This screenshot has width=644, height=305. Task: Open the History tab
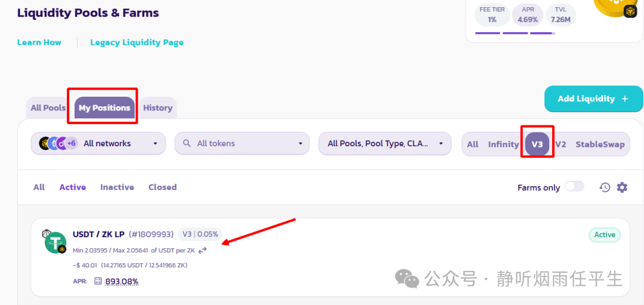tap(157, 107)
